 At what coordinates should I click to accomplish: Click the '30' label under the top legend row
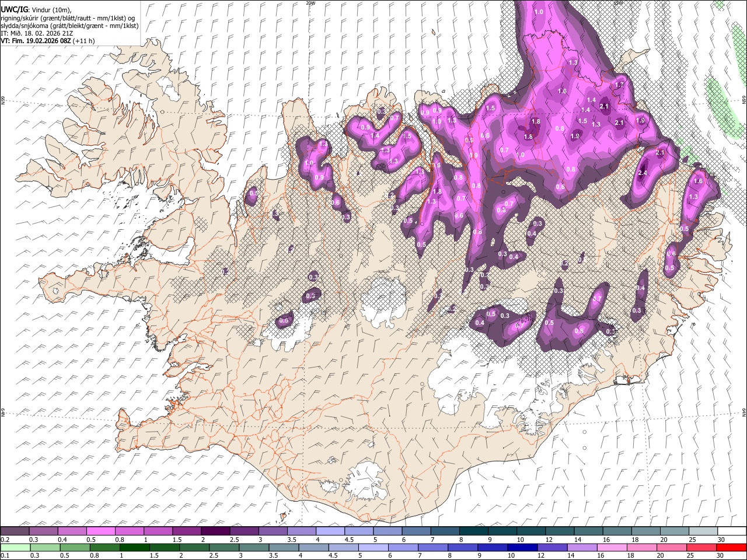point(721,539)
